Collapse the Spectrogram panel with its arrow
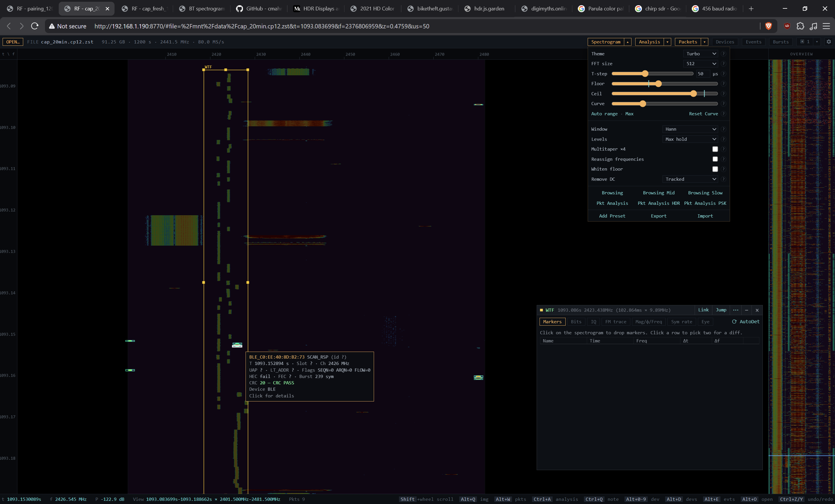The height and width of the screenshot is (504, 835). pyautogui.click(x=628, y=42)
